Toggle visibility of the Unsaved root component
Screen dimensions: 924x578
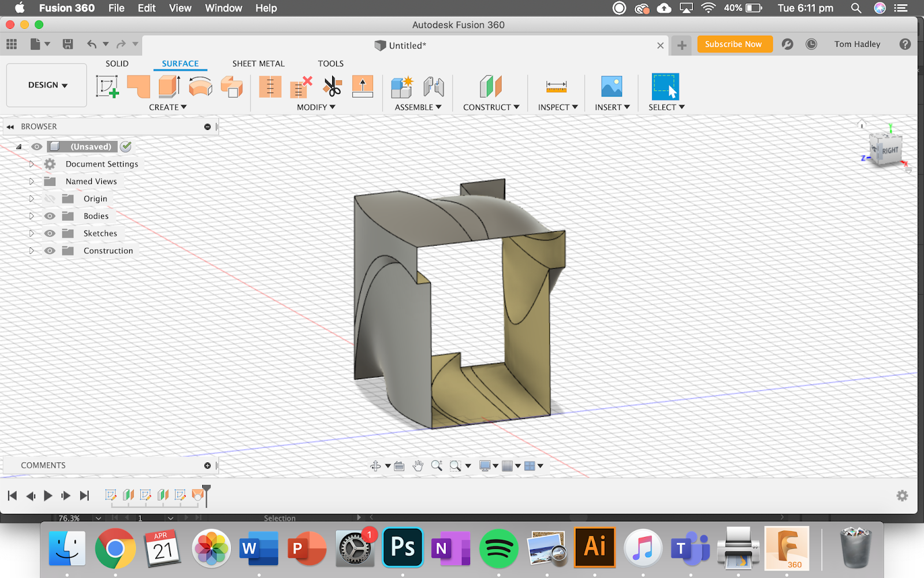[36, 147]
